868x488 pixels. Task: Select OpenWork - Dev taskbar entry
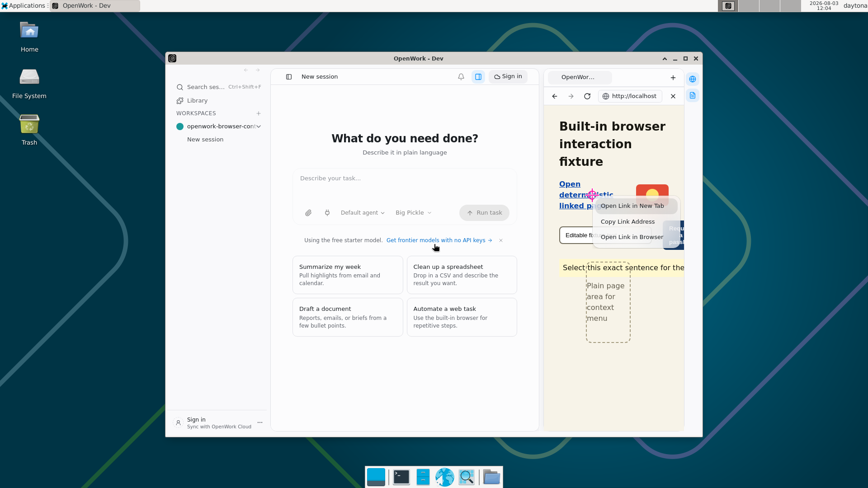click(94, 6)
